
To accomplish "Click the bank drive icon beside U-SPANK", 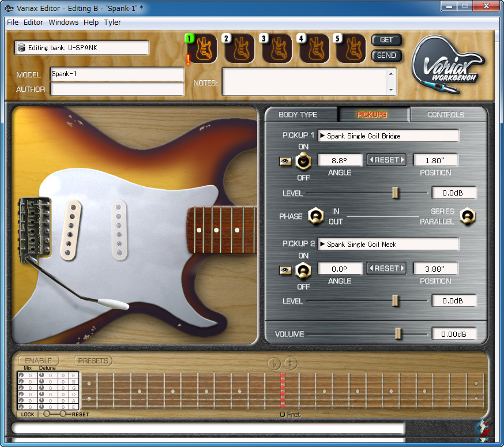I will [21, 48].
